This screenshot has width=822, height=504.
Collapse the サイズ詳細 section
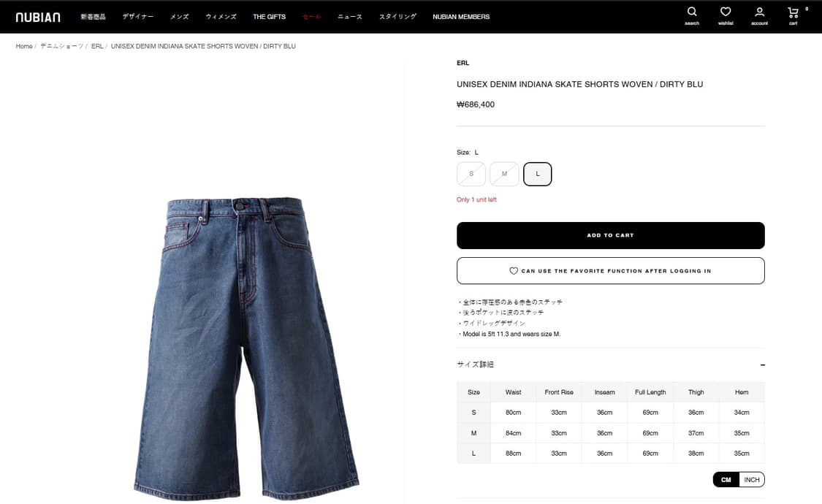763,364
